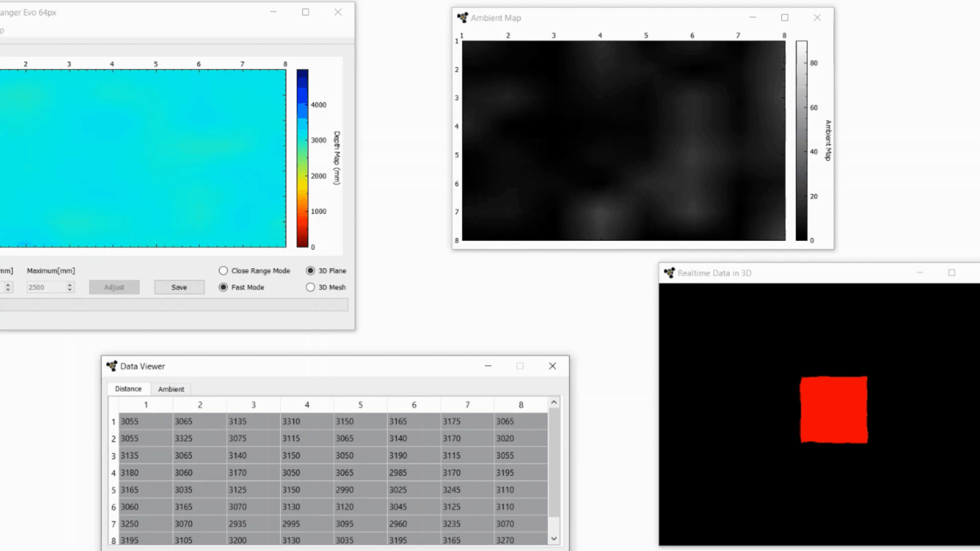The width and height of the screenshot is (980, 551).
Task: Click the Realtime Data in 3D window icon
Action: tap(669, 273)
